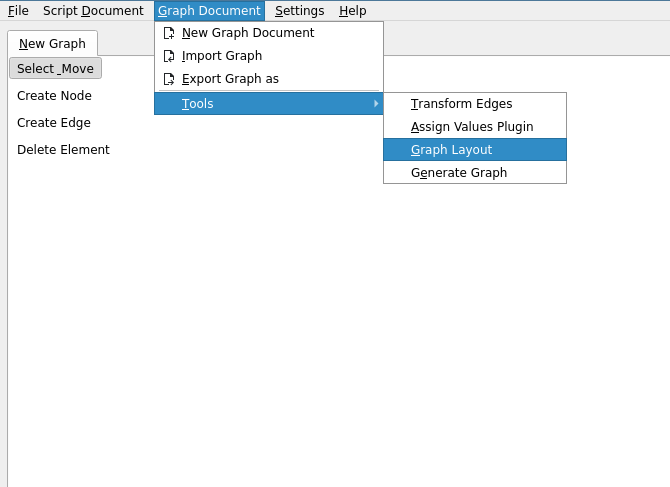Choose the Delete Element tool
The image size is (670, 487).
pyautogui.click(x=63, y=150)
